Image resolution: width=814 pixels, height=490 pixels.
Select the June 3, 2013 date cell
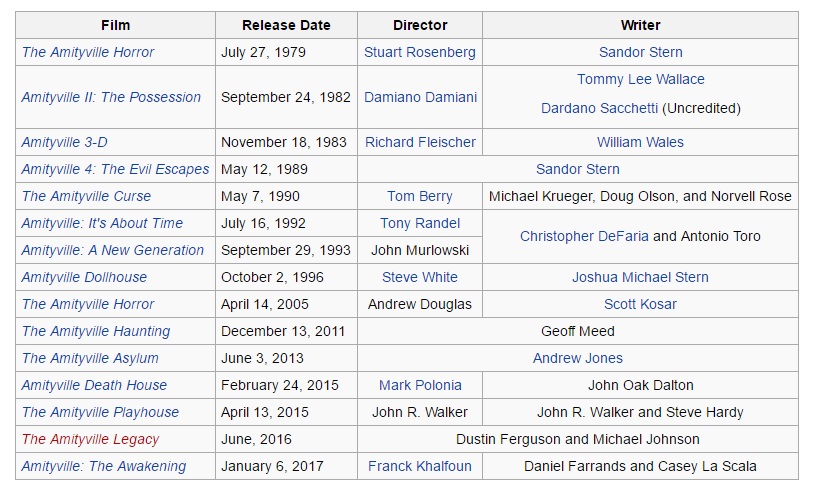pyautogui.click(x=286, y=358)
